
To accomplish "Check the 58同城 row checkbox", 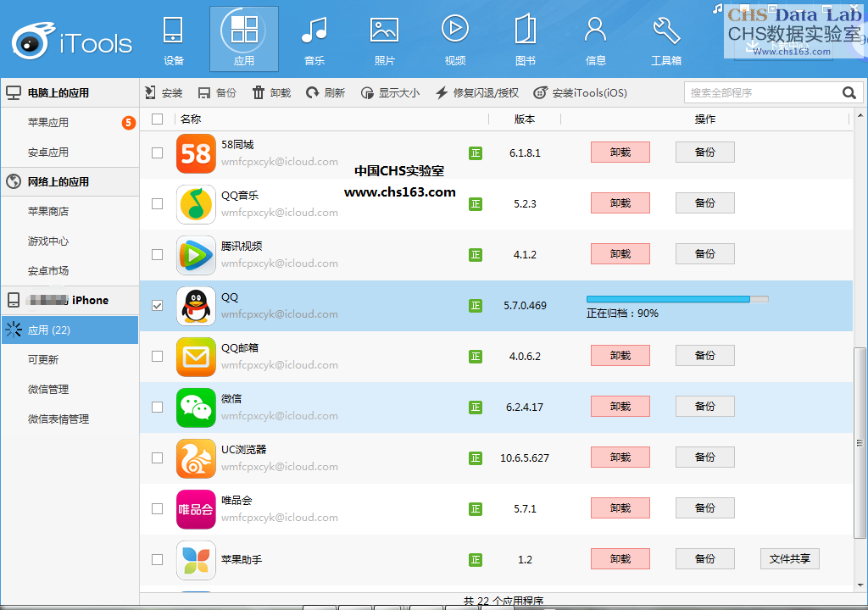I will coord(157,152).
